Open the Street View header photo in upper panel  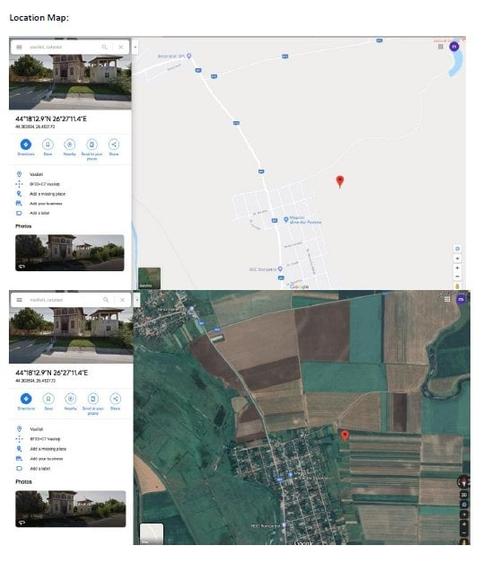point(70,82)
